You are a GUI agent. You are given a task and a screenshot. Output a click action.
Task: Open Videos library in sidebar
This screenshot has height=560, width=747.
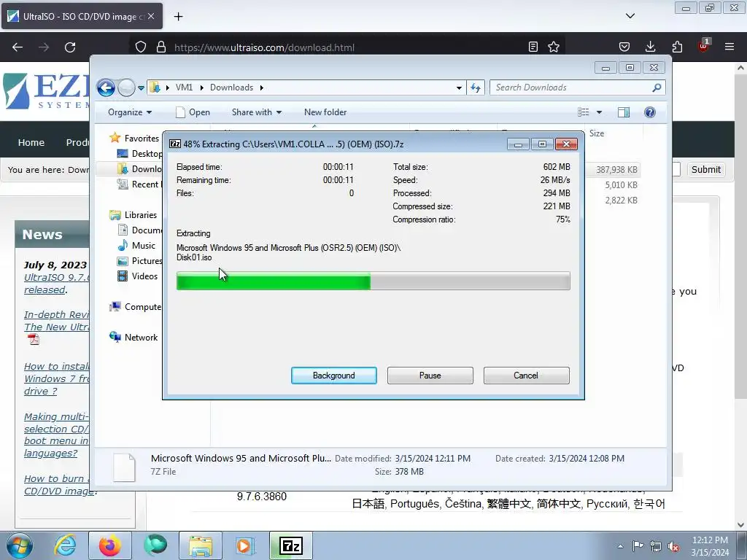[138, 276]
